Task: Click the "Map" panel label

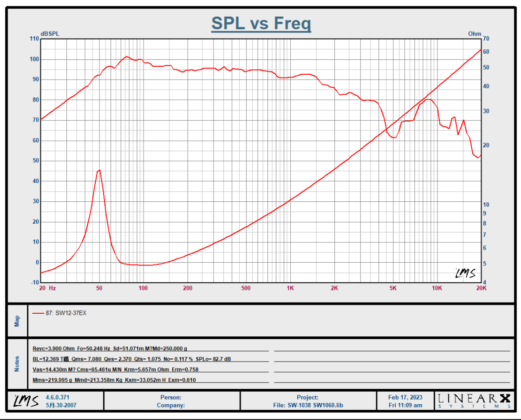Action: pos(17,321)
